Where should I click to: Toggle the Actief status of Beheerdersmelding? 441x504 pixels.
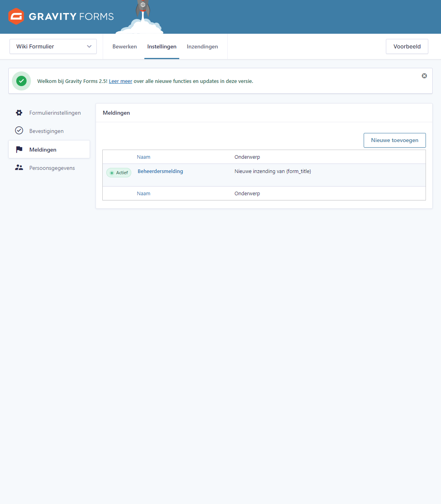[119, 173]
